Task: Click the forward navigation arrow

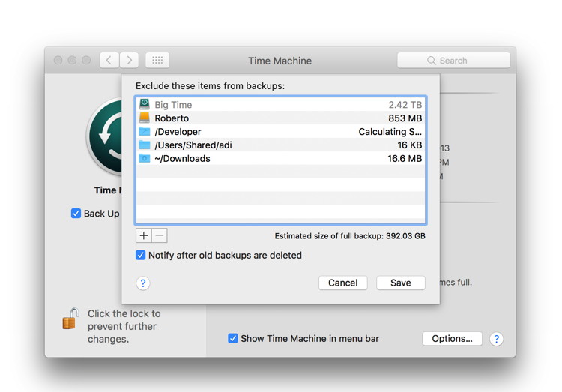Action: pos(130,60)
